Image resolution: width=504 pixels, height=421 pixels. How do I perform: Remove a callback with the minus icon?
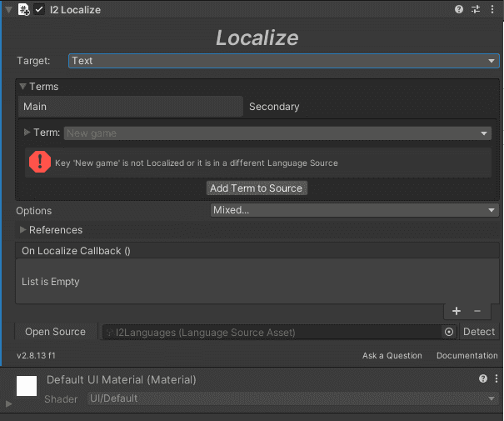[477, 311]
